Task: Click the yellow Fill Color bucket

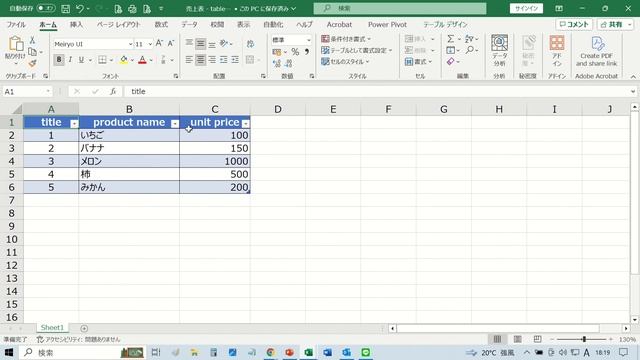Action: tap(124, 60)
